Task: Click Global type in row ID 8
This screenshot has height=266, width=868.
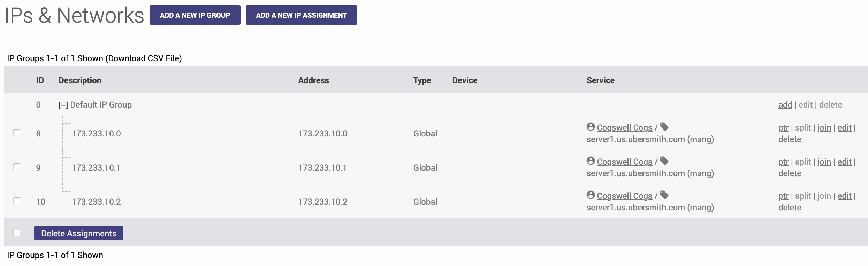Action: [425, 133]
